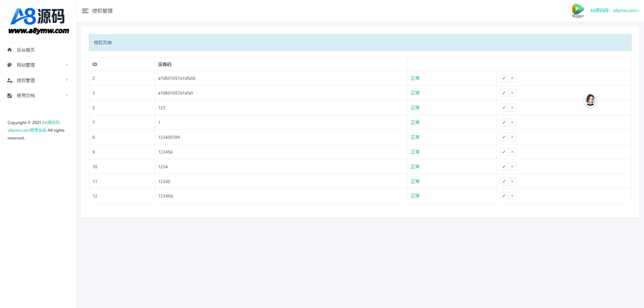Delete the row with ID 10
644x308 pixels.
coord(512,167)
